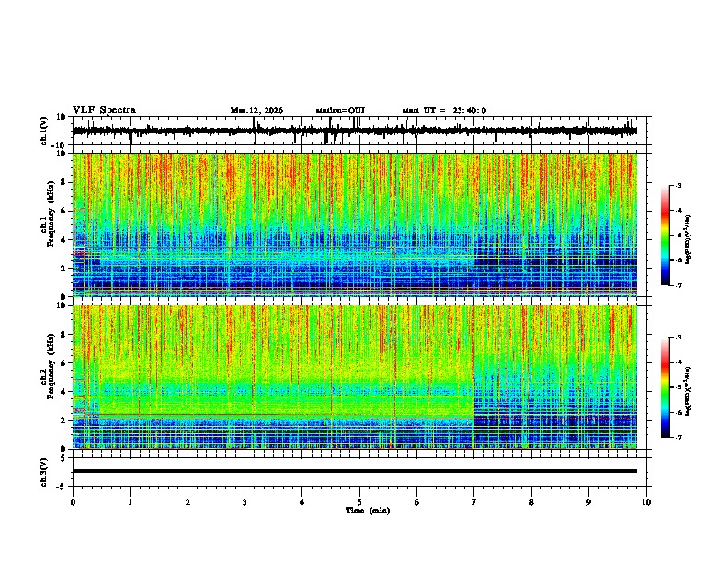Click the '-7' label on ch.2 colorbar
The width and height of the screenshot is (728, 563).
[678, 437]
